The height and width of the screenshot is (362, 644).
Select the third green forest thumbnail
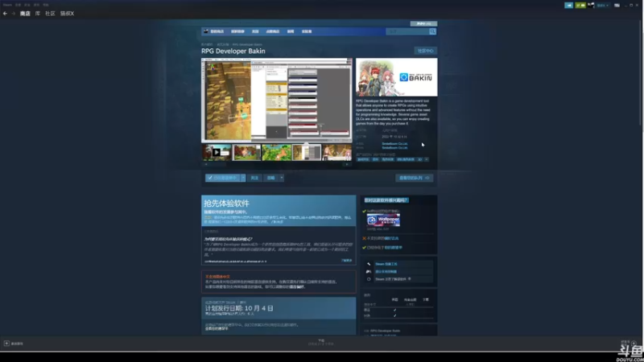click(x=276, y=152)
